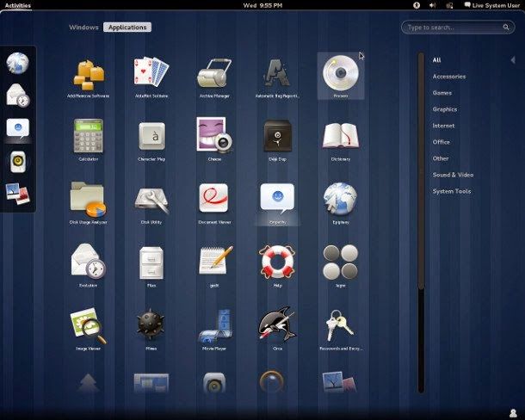Show All application categories
The height and width of the screenshot is (420, 525).
436,60
